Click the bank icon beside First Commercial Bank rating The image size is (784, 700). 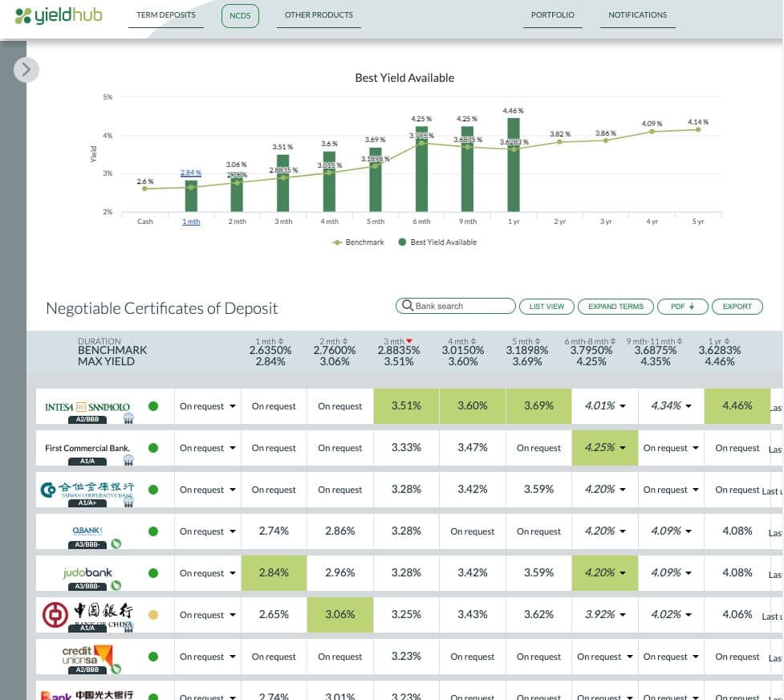coord(128,460)
